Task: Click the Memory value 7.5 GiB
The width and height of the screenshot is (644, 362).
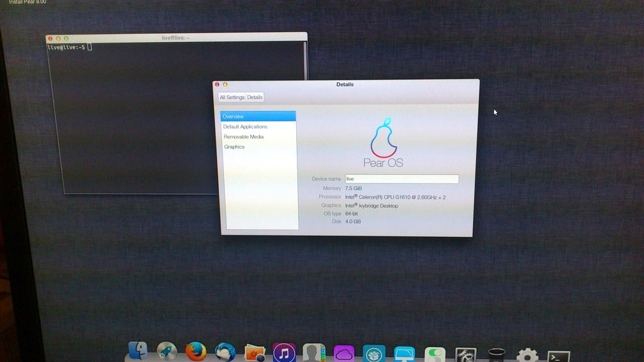Action: 353,189
